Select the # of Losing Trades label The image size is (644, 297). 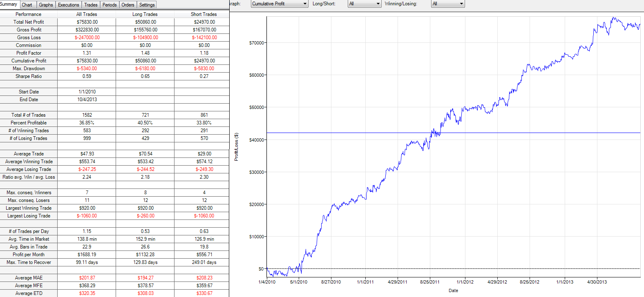click(29, 138)
